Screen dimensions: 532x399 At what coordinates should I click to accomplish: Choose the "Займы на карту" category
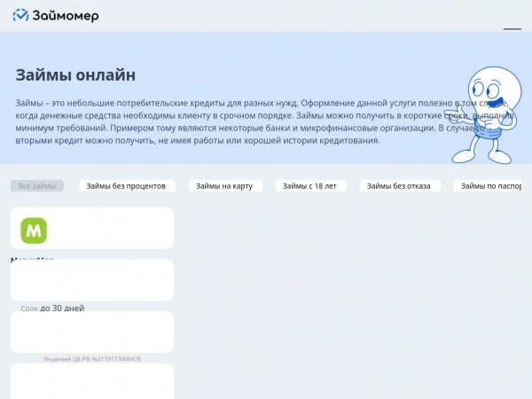[224, 186]
